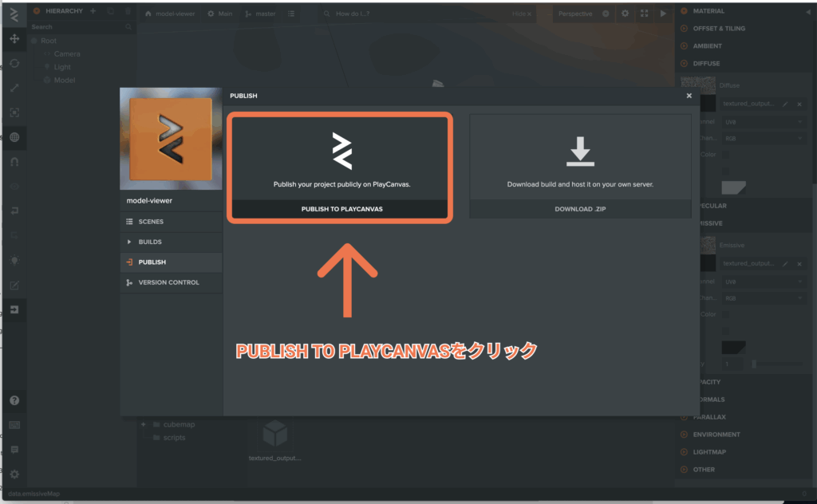Go to model-viewer project home
817x504 pixels.
pos(170,14)
